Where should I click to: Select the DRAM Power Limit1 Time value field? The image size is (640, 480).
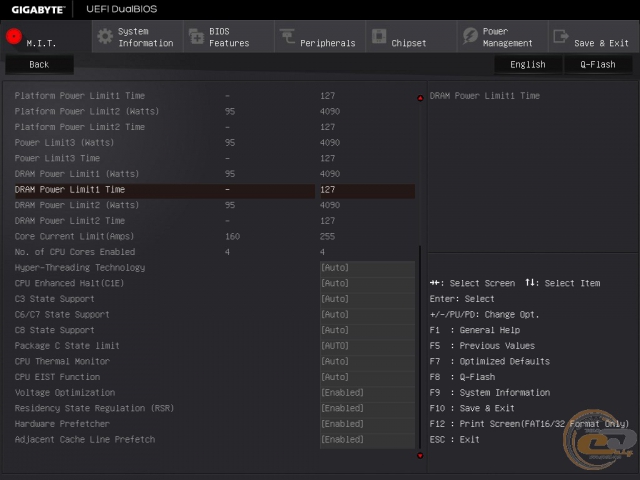point(367,190)
